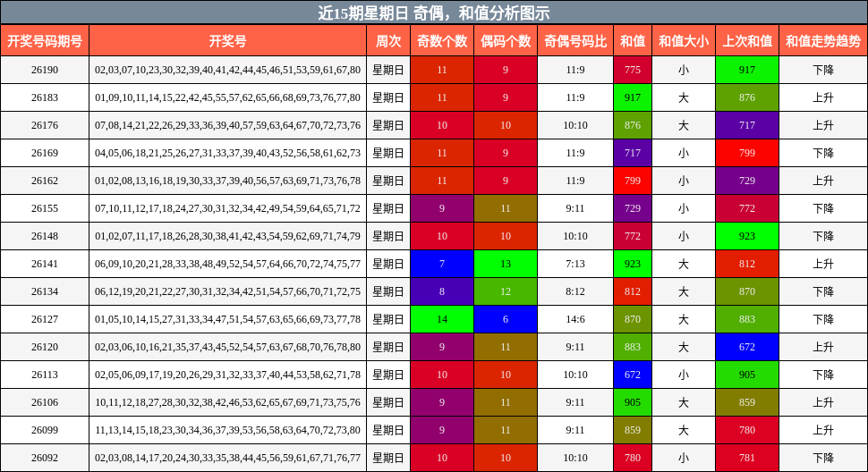Select issue number 26099
Image resolution: width=868 pixels, height=472 pixels.
click(x=45, y=429)
